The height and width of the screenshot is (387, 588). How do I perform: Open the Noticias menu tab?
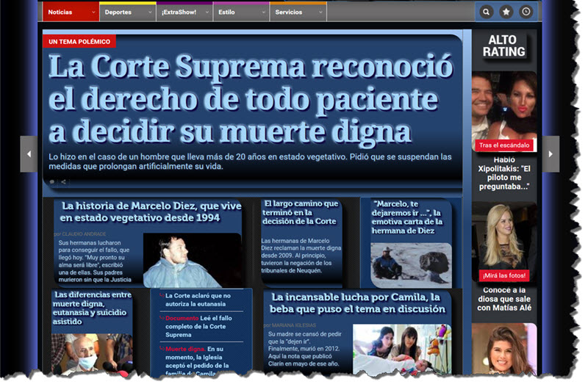click(71, 12)
